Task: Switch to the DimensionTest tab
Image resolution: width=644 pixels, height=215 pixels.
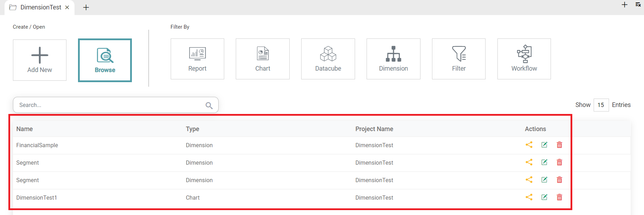Action: click(40, 7)
